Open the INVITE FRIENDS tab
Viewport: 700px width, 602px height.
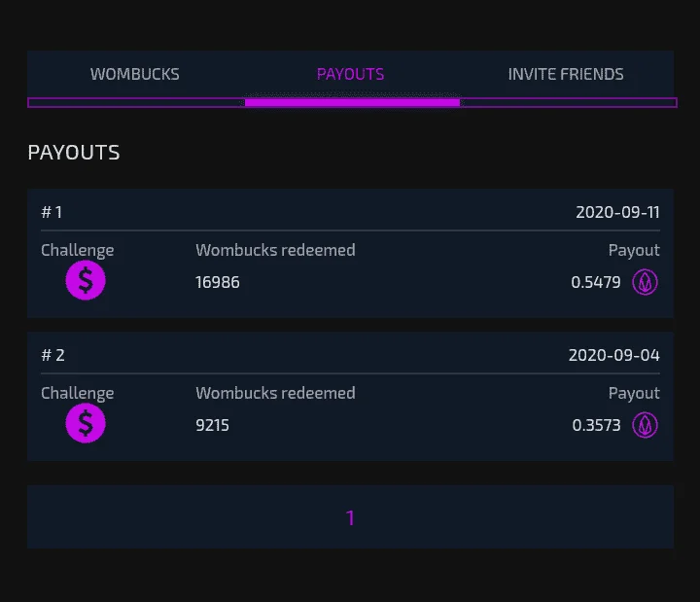(x=566, y=74)
